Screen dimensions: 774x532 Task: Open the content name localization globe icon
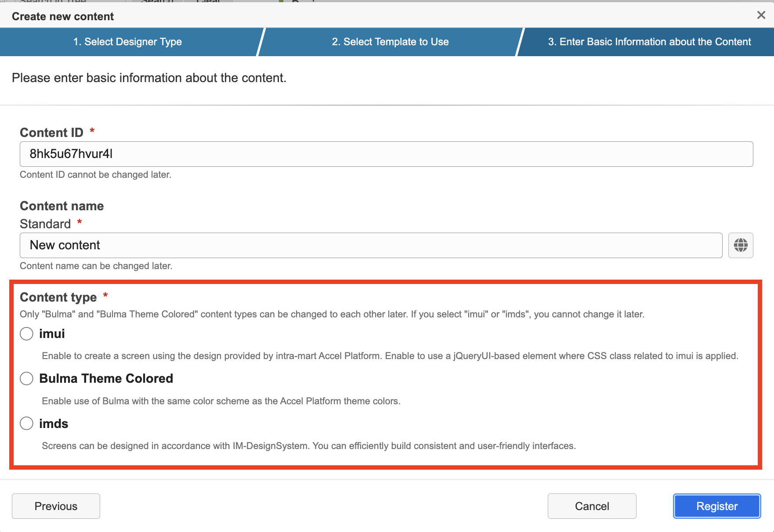click(741, 245)
